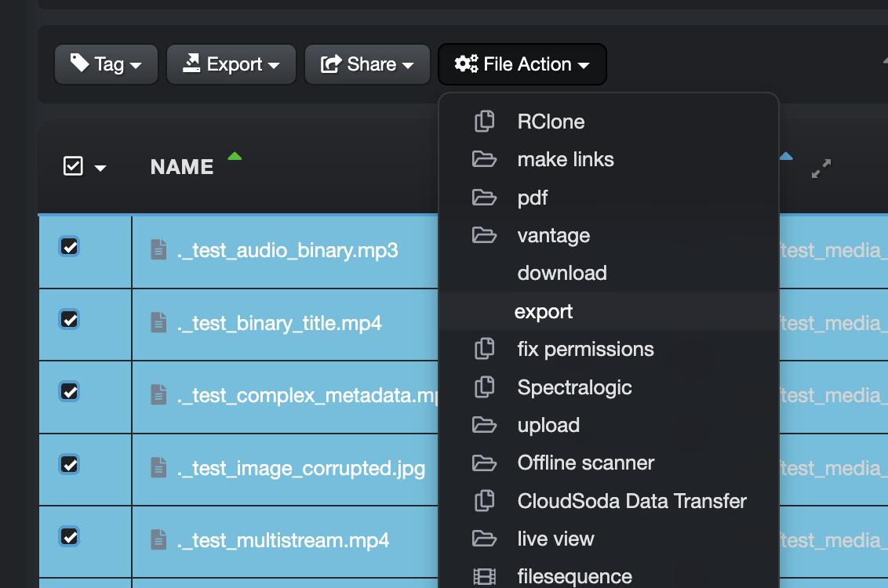The width and height of the screenshot is (888, 588).
Task: Choose make links menu entry
Action: pos(609,160)
